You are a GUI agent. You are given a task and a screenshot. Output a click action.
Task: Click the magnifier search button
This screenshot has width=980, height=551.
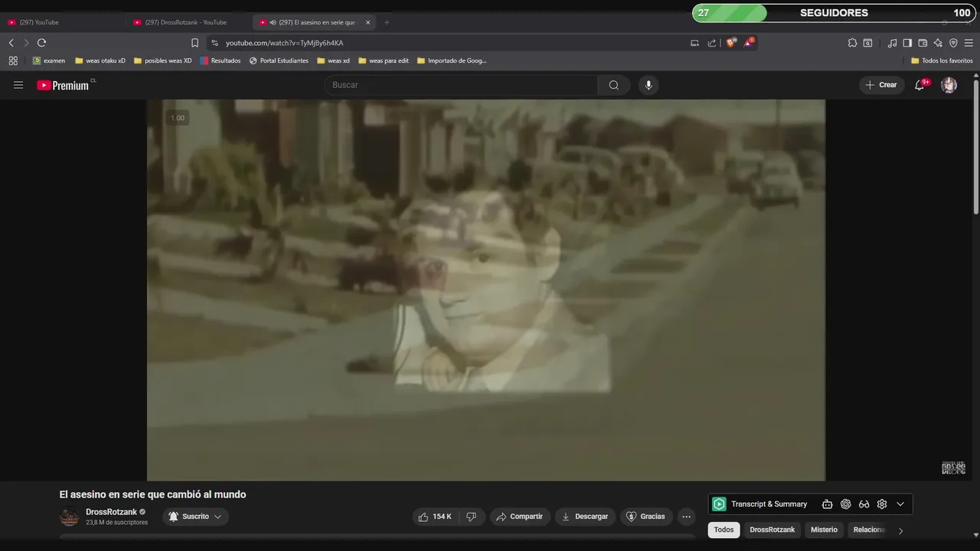coord(614,85)
